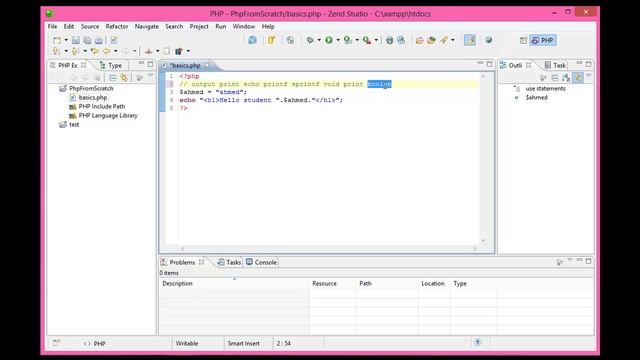Click the Save All toolbar icon
The height and width of the screenshot is (360, 640).
(x=87, y=40)
